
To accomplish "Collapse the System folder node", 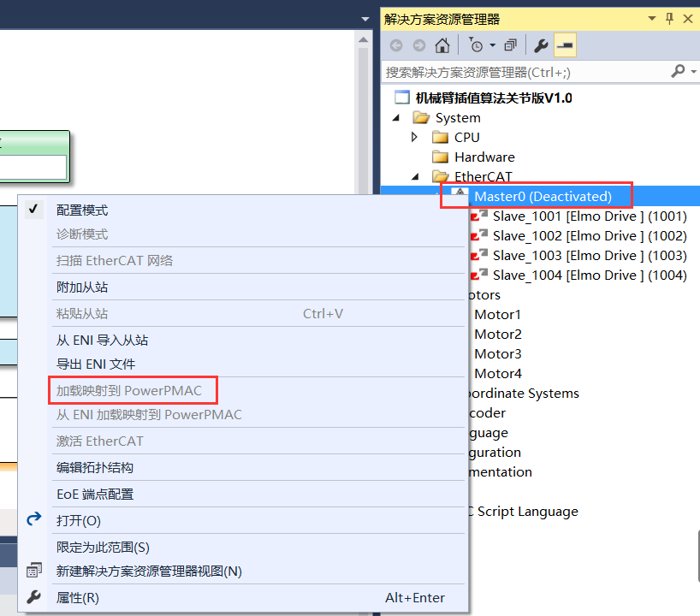I will pyautogui.click(x=395, y=117).
